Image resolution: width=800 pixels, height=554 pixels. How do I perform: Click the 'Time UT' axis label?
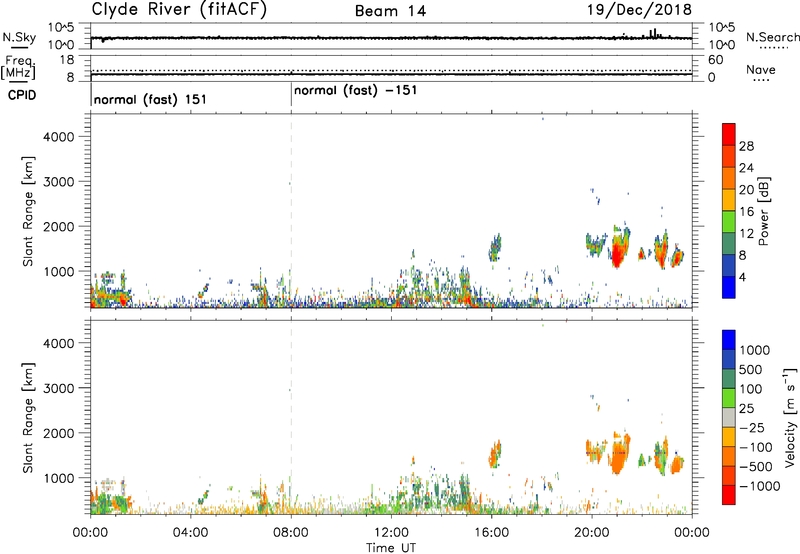(x=391, y=547)
